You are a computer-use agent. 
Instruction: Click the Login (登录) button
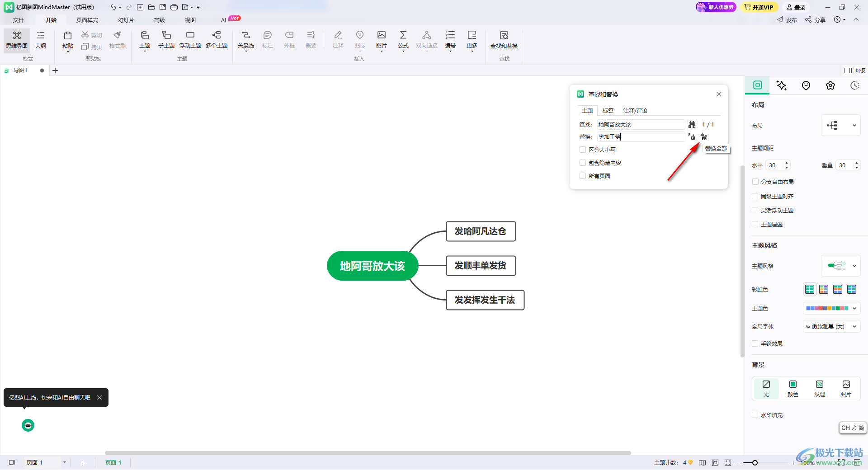coord(796,7)
